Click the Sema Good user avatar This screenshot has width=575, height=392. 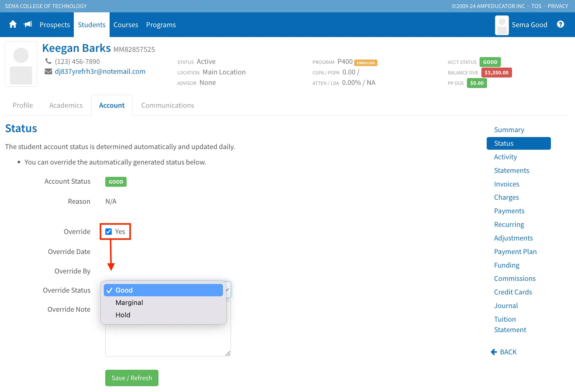pos(502,25)
